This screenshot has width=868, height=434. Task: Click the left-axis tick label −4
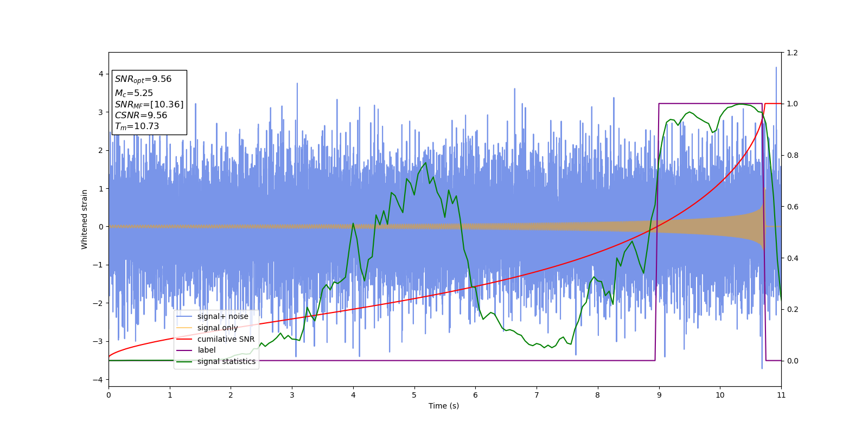(x=98, y=380)
